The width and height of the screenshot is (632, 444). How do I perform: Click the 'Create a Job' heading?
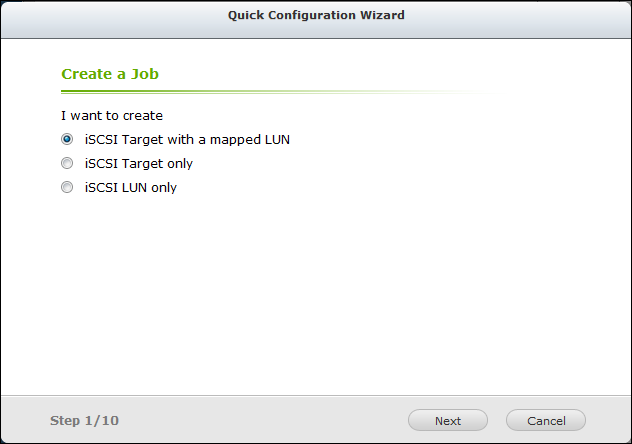(110, 74)
